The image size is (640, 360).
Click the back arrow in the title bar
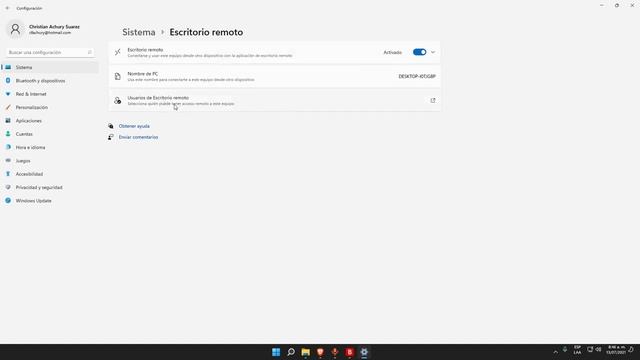coord(7,8)
